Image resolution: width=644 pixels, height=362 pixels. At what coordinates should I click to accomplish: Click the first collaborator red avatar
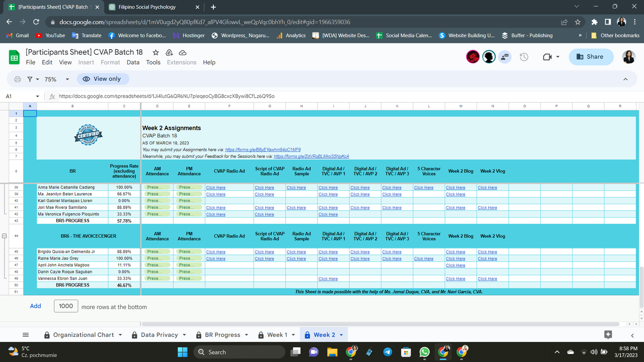point(472,57)
